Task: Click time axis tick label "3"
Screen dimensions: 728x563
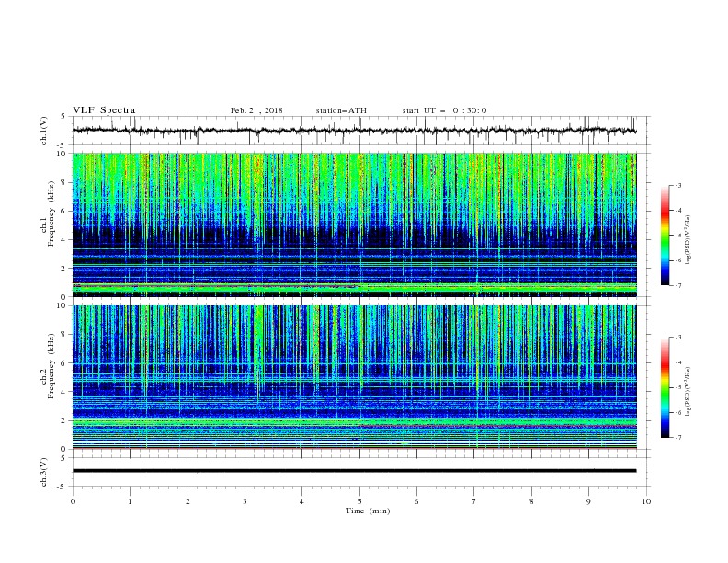Action: 245,501
